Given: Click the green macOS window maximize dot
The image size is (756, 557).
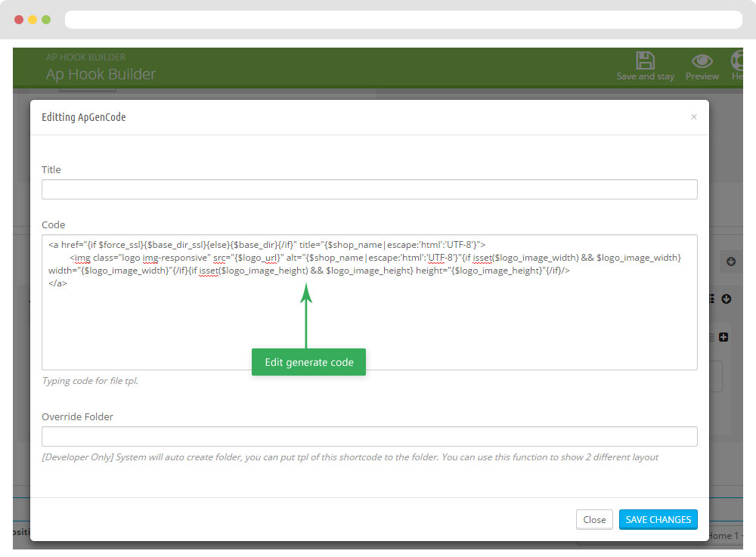Looking at the screenshot, I should (x=46, y=20).
